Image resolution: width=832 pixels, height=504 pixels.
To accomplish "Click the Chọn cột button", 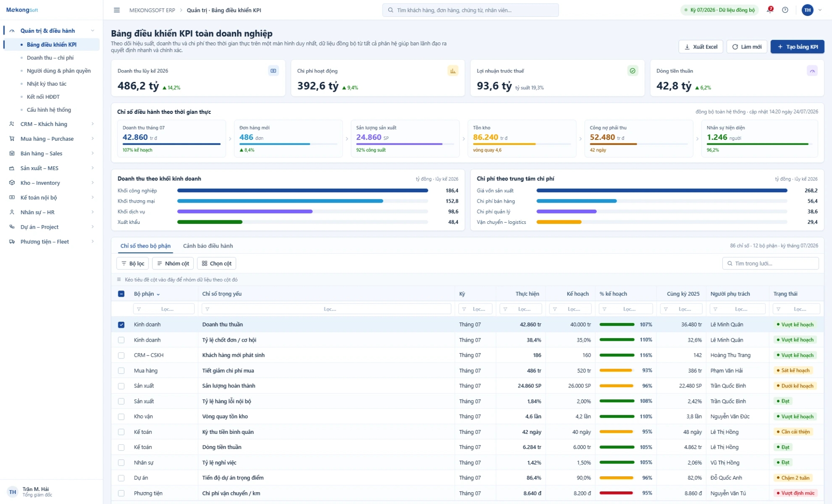I will coord(217,264).
